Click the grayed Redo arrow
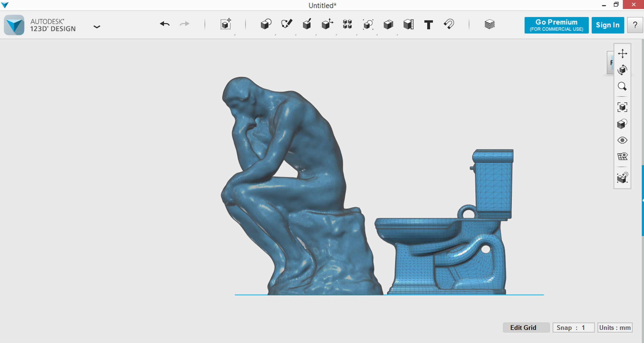 click(185, 24)
